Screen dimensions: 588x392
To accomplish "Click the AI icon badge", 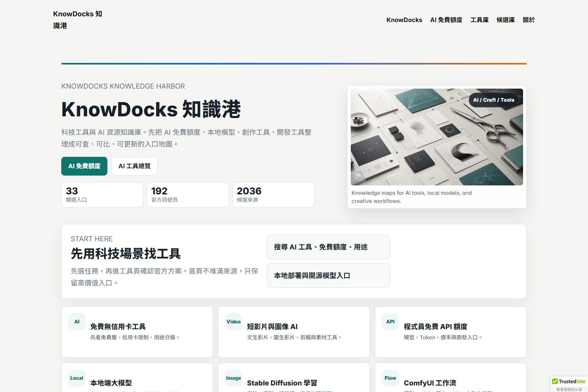I will (x=77, y=322).
